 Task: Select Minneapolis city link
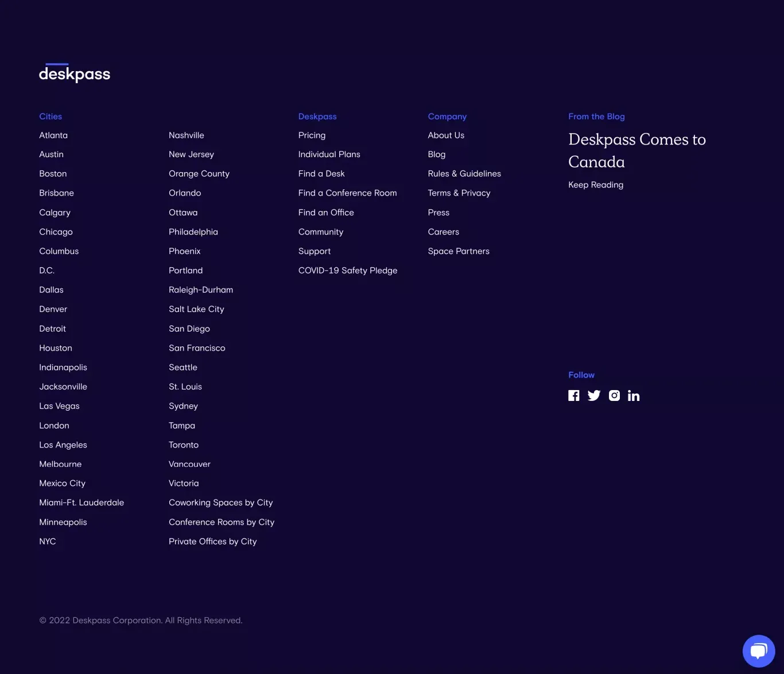click(x=63, y=522)
